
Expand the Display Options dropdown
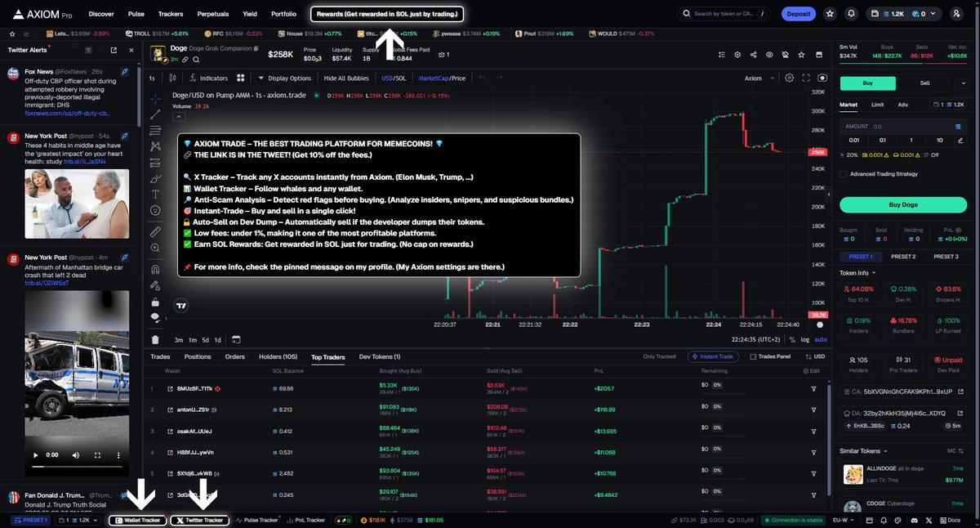285,78
